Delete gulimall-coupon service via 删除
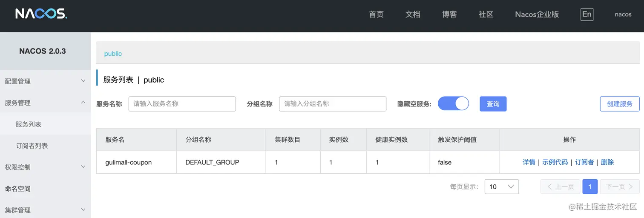Screen dimensions: 644x218 607,162
